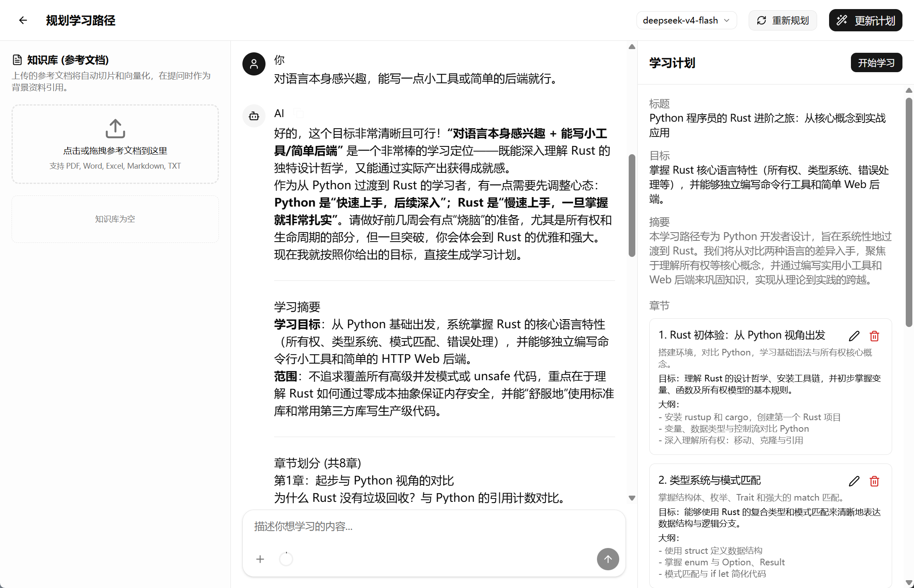Delete chapter 1 Rust 初体验 with trash icon
The width and height of the screenshot is (914, 588).
874,336
